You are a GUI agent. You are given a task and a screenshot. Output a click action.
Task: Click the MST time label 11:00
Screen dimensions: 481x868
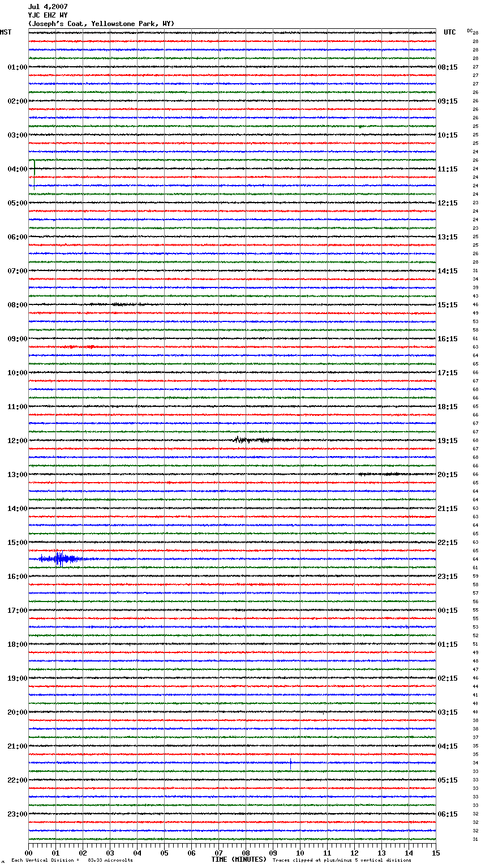pos(18,407)
